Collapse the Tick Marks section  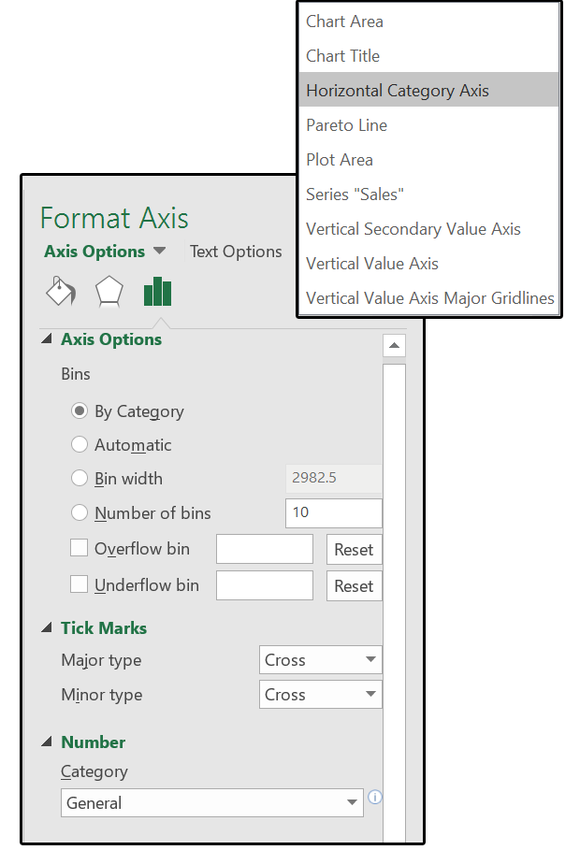tap(47, 628)
